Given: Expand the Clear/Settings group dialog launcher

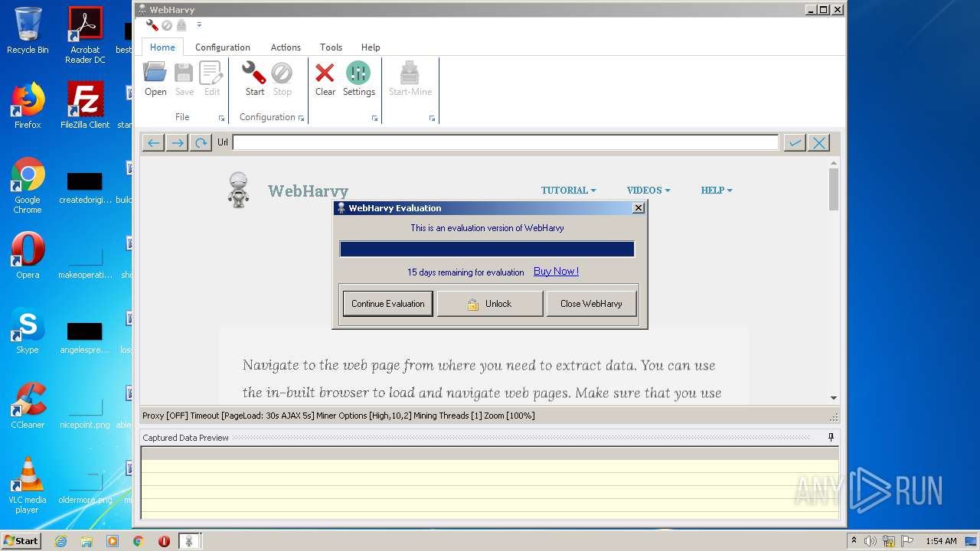Looking at the screenshot, I should click(x=374, y=119).
